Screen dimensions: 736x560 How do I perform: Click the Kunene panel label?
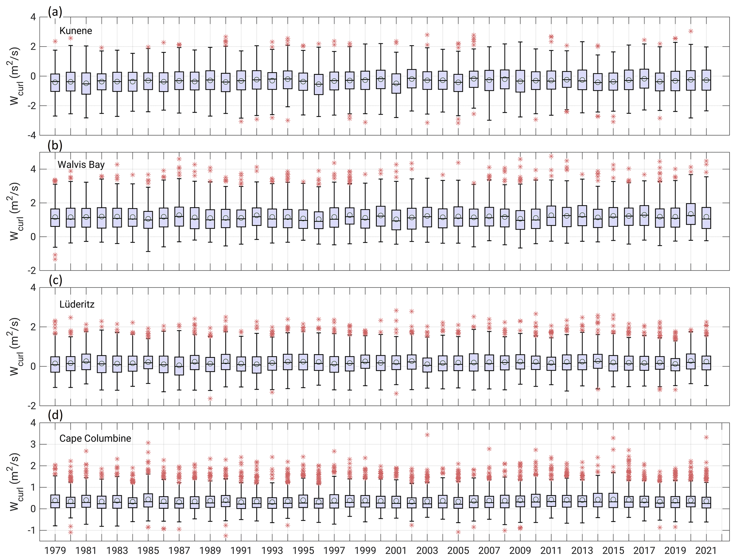(75, 31)
